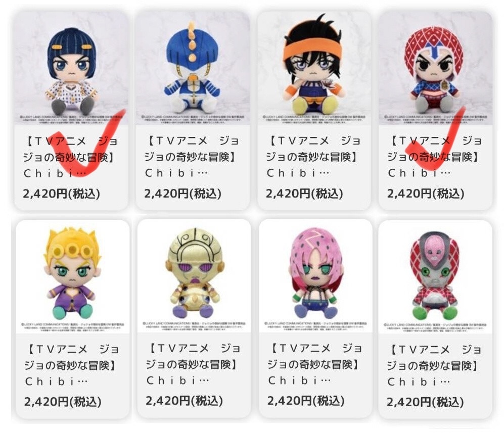Click the price under the blue robot plush

pos(182,194)
